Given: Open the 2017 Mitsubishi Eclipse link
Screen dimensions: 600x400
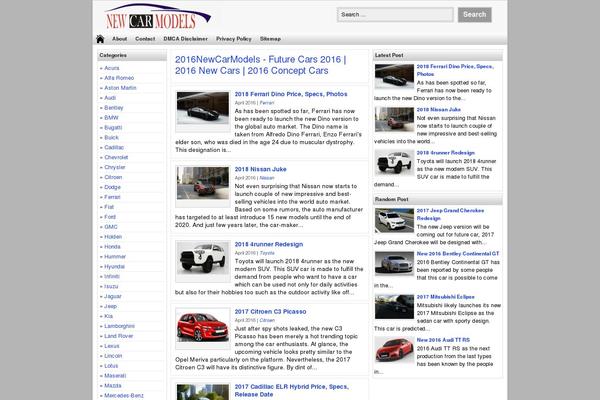Looking at the screenshot, I should click(445, 297).
